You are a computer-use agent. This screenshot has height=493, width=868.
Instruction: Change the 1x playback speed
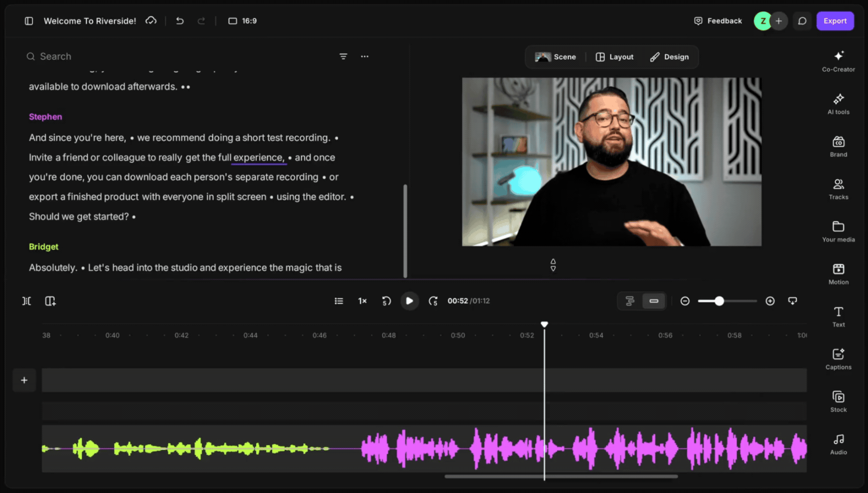pyautogui.click(x=362, y=301)
